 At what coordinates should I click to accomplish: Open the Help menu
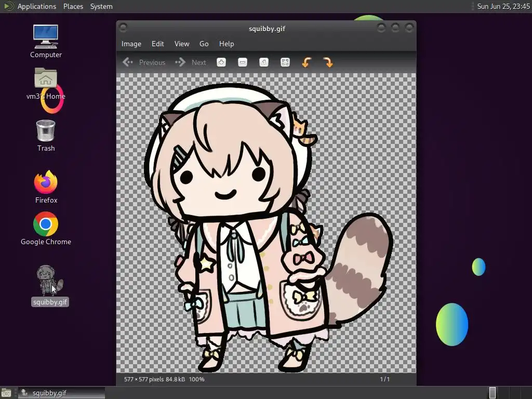(x=227, y=44)
